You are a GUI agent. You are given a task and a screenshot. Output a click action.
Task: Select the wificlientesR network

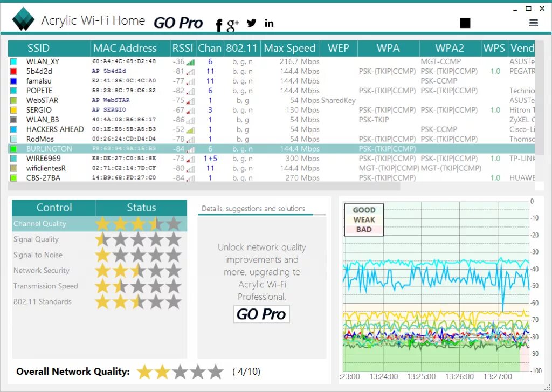point(272,168)
